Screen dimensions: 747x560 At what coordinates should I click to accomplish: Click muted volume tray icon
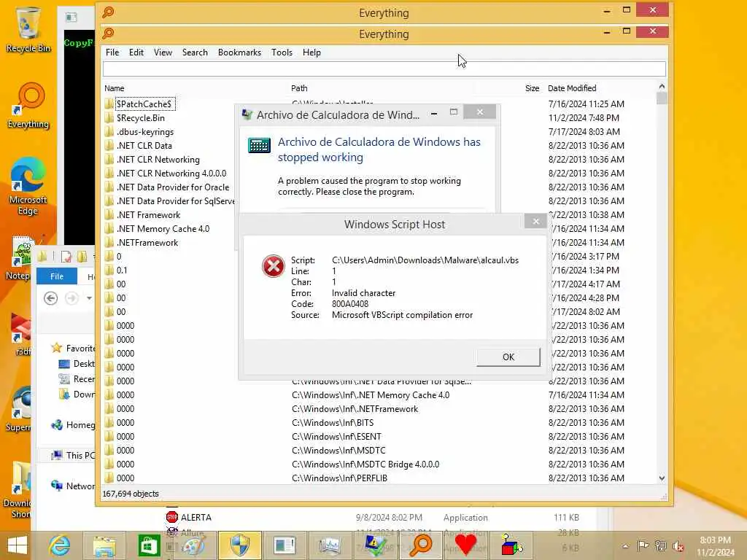678,545
